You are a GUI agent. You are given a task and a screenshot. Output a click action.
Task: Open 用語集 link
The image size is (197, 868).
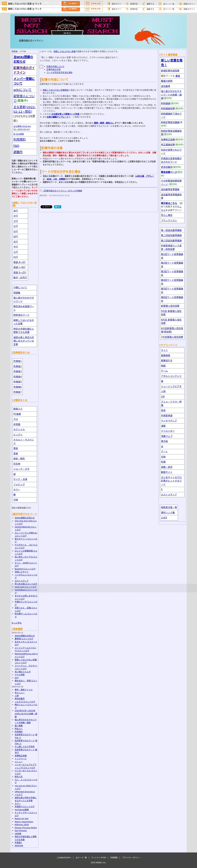pos(17,293)
